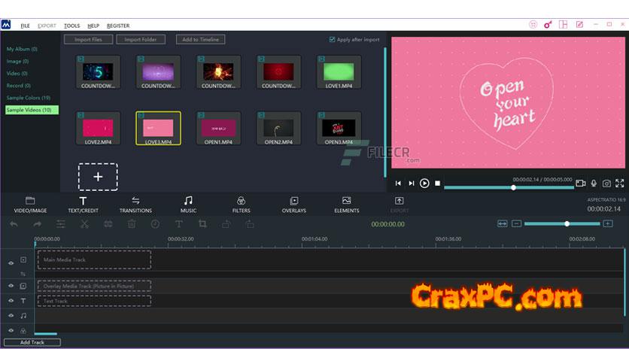
Task: Open the TOOLS menu
Action: [71, 26]
